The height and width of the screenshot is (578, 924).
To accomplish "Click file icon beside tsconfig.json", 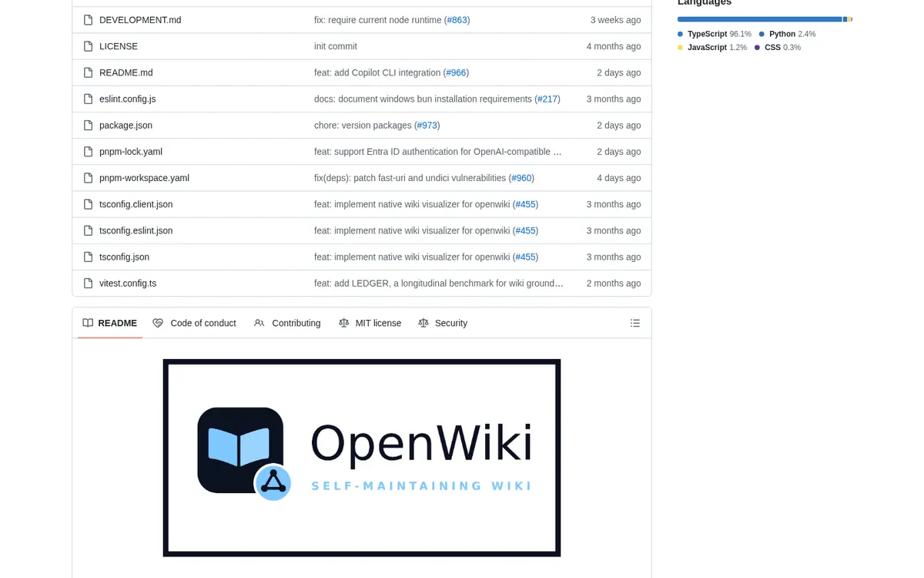I will (89, 257).
